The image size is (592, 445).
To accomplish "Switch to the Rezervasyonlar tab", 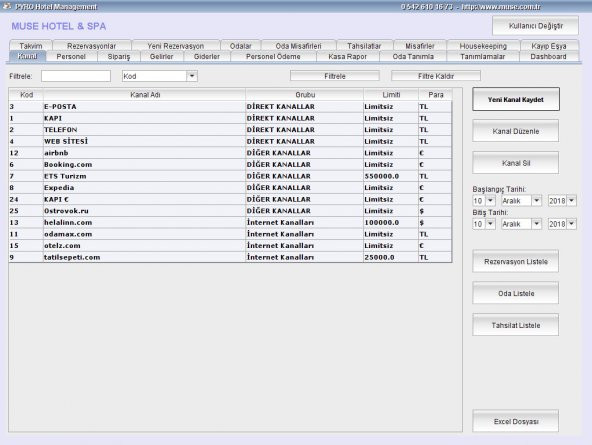I will (92, 46).
